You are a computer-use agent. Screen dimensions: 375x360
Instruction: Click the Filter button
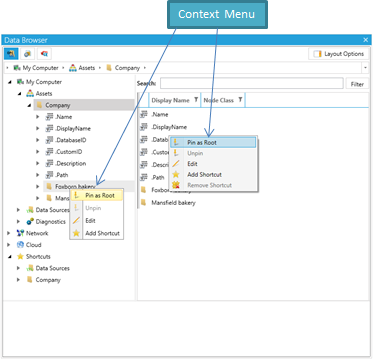tap(357, 84)
